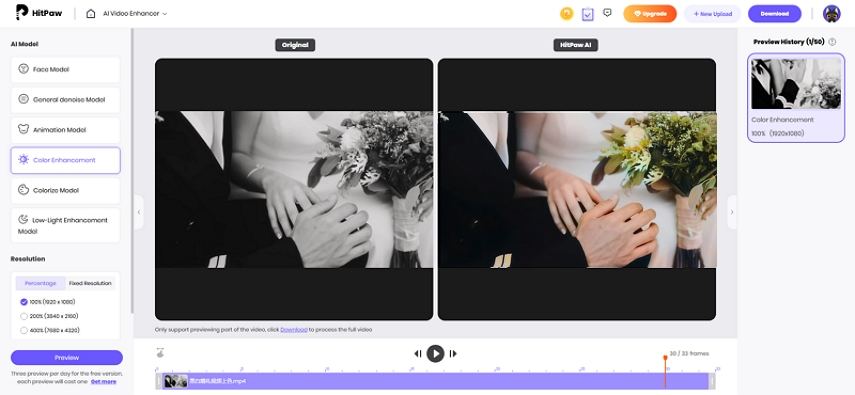The image size is (855, 395).
Task: Select the 400% (7680 x 4320) radio option
Action: tap(24, 330)
